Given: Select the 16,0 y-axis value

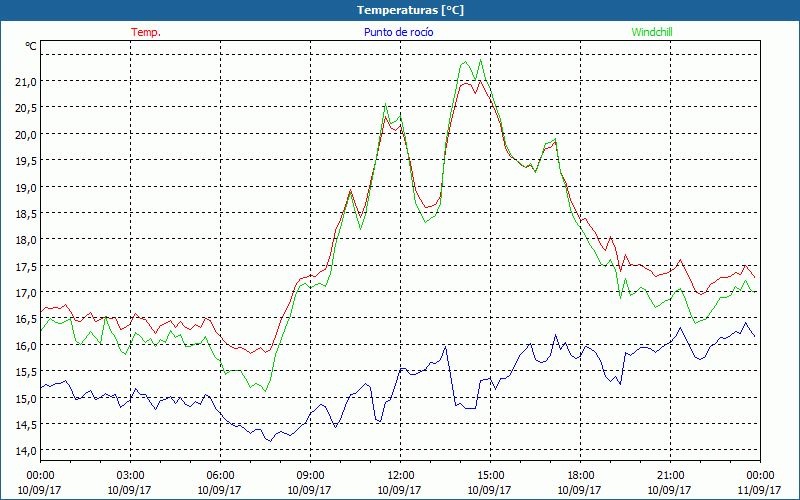Looking at the screenshot, I should click(27, 345).
